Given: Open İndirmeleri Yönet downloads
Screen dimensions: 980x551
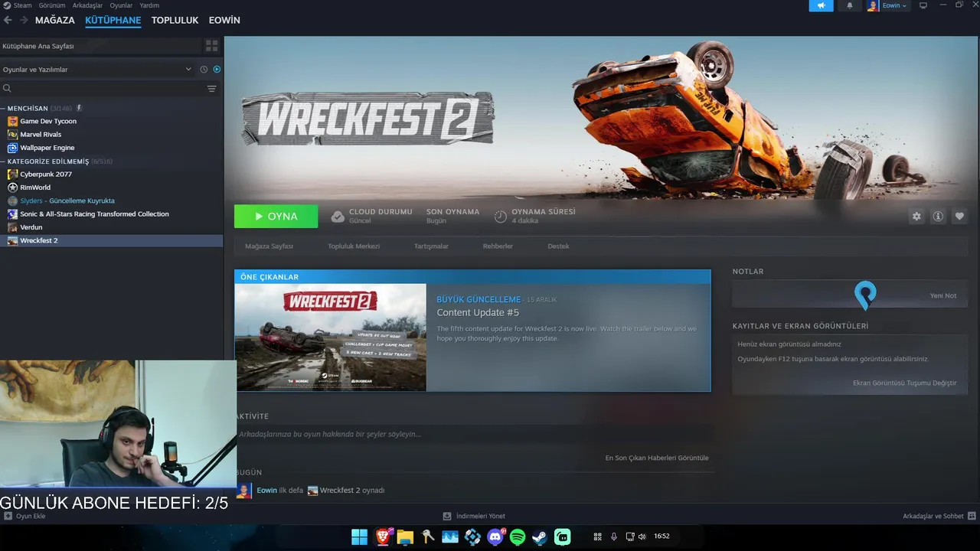Looking at the screenshot, I should (x=474, y=516).
